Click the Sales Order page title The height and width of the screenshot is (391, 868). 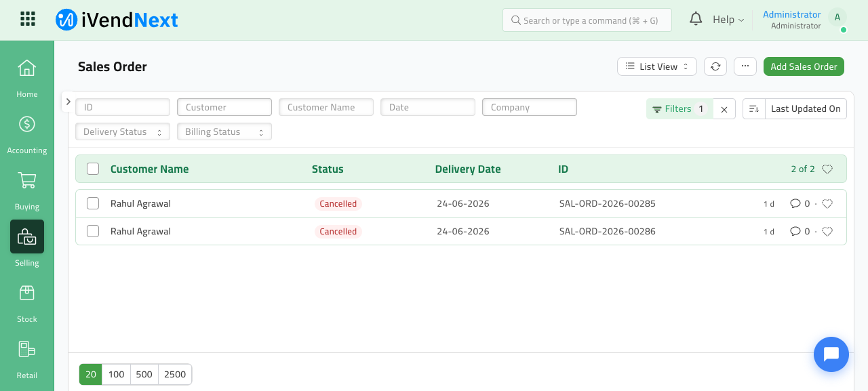coord(113,66)
